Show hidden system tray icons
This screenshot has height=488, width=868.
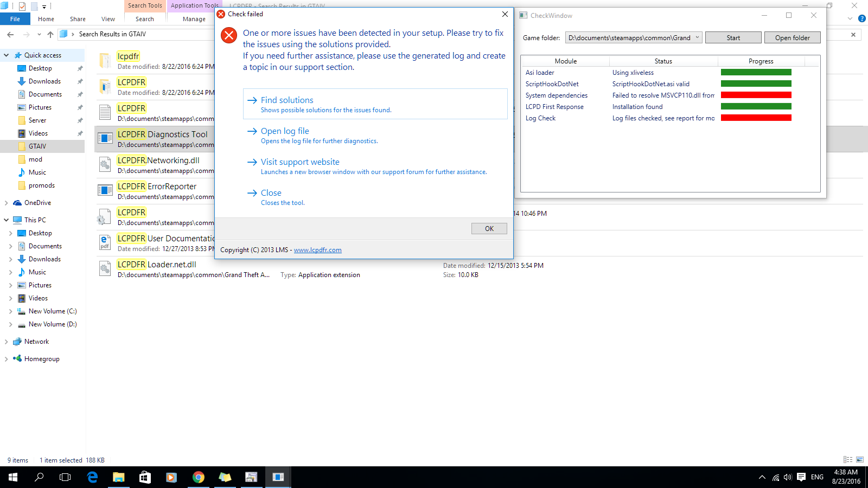coord(762,477)
